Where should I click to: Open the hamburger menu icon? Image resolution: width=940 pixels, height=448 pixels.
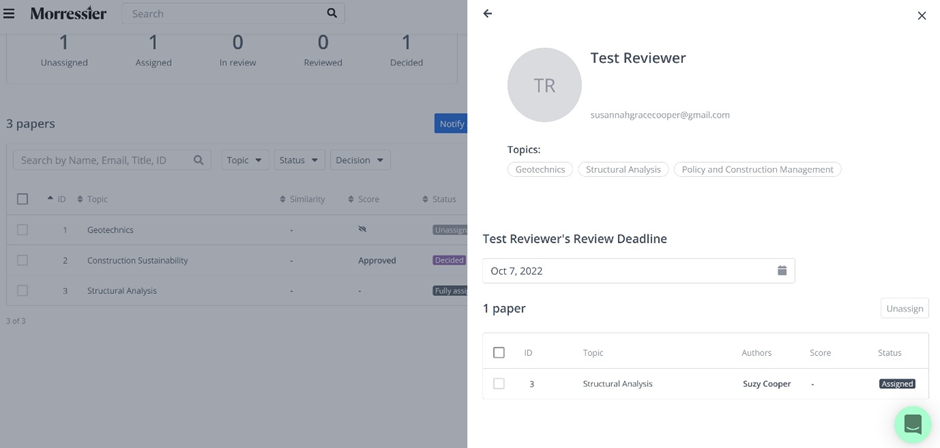9,14
